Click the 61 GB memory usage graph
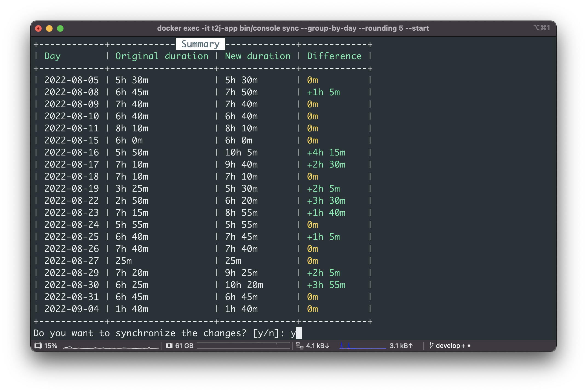 pos(243,346)
